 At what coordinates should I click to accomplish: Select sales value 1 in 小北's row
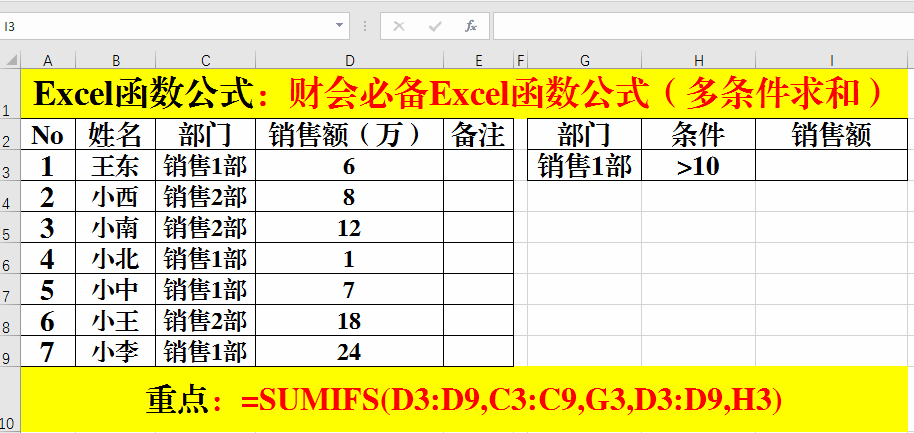coord(349,258)
